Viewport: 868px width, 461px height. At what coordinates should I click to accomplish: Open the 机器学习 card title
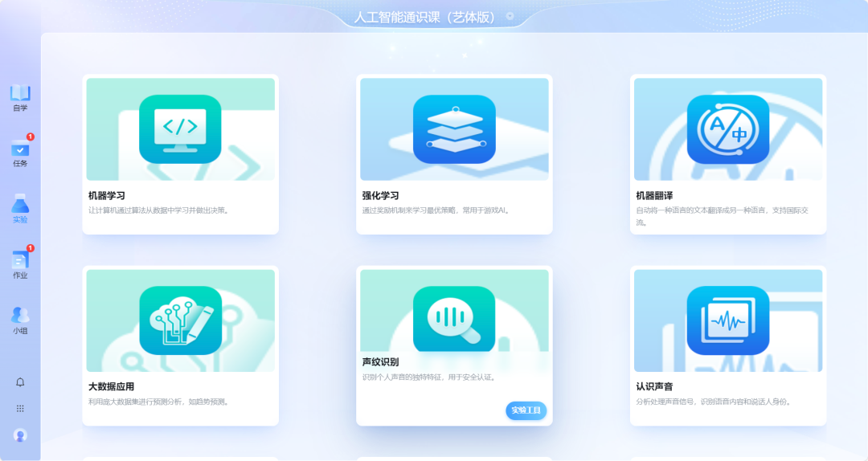[107, 196]
